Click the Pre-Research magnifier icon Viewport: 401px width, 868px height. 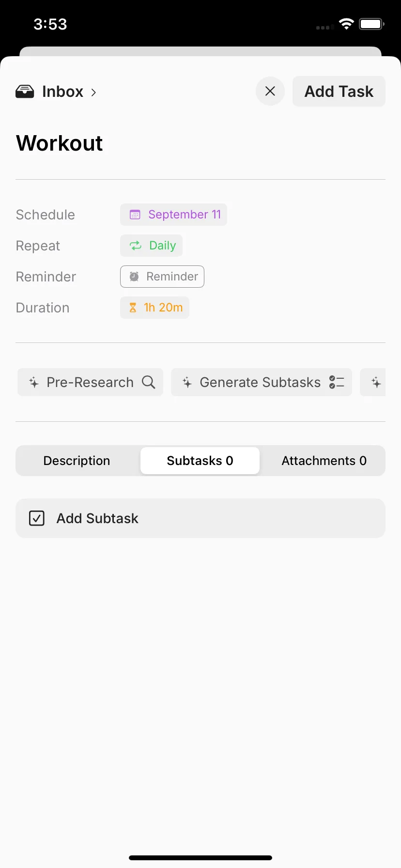tap(149, 382)
